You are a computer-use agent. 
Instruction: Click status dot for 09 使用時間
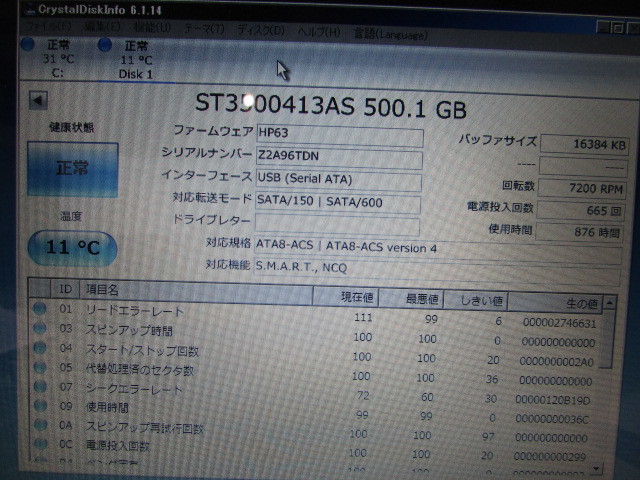[40, 405]
